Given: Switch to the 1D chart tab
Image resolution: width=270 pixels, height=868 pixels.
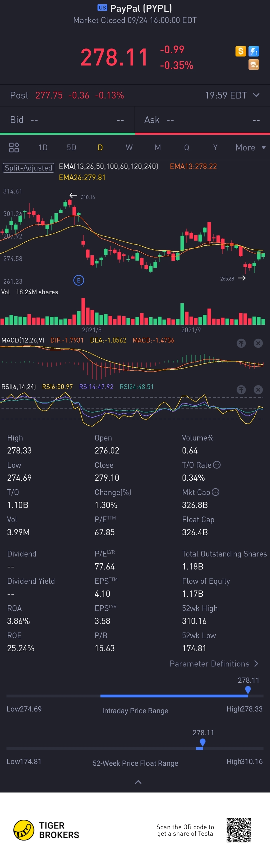Looking at the screenshot, I should pyautogui.click(x=43, y=147).
